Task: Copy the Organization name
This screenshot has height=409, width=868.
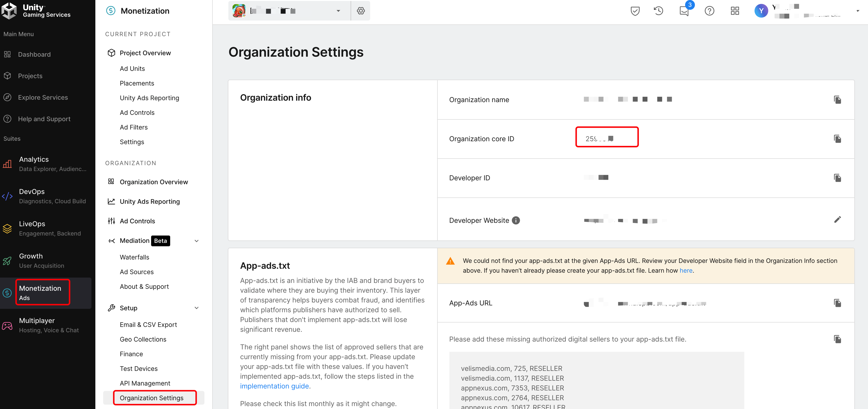Action: (838, 100)
